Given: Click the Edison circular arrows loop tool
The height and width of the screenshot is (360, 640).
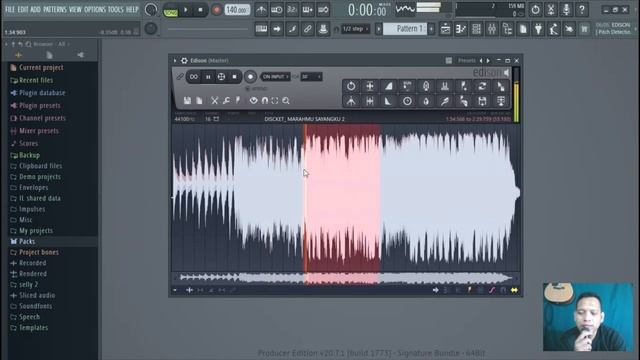Looking at the screenshot, I should point(482,86).
